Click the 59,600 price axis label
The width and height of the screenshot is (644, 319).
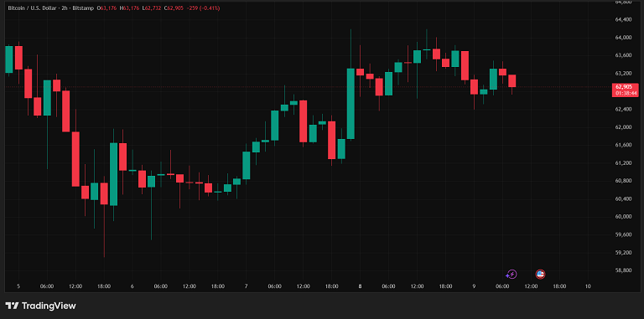623,234
